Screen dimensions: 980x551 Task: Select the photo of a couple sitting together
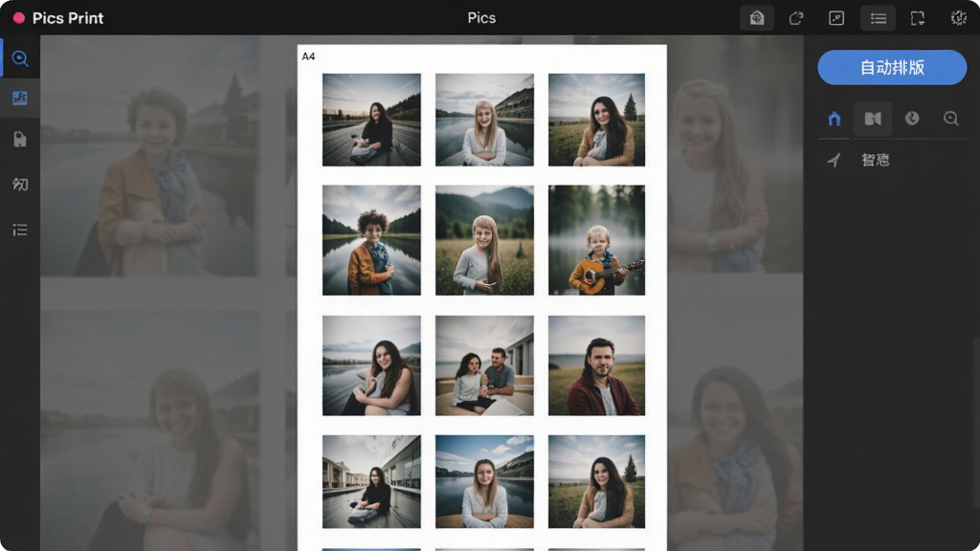pos(484,365)
